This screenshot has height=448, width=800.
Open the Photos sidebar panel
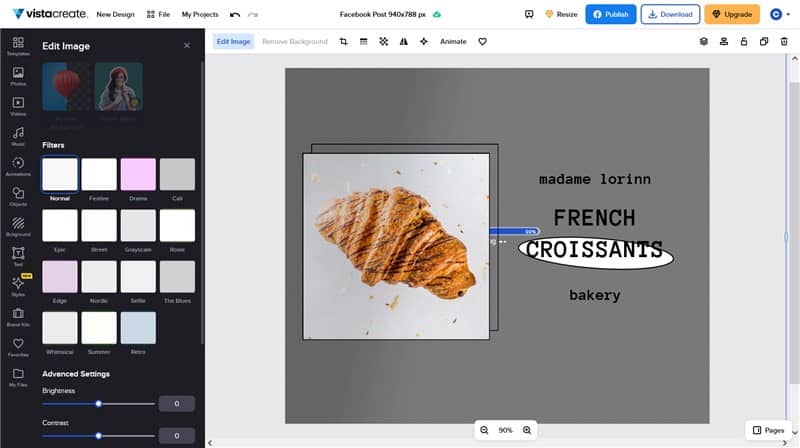pyautogui.click(x=18, y=76)
